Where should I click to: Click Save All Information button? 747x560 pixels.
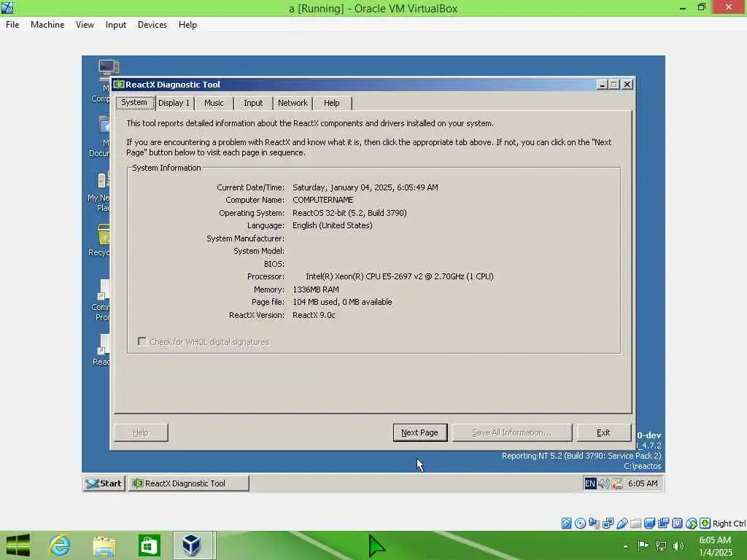point(511,432)
